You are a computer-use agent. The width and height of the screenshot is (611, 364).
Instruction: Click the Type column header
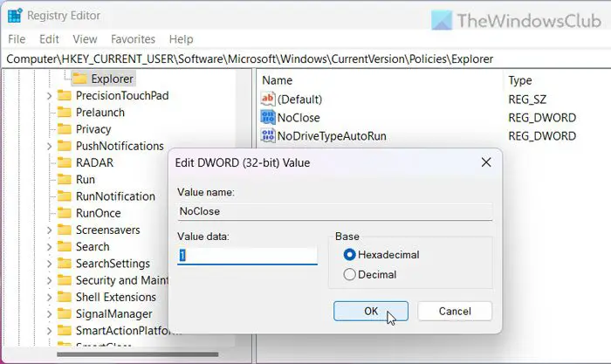coord(520,80)
